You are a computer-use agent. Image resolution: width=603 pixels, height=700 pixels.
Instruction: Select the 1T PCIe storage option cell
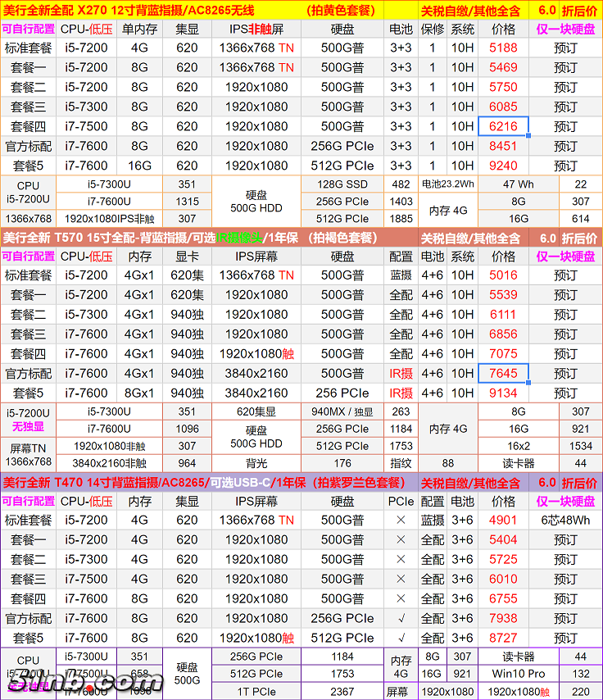[256, 692]
